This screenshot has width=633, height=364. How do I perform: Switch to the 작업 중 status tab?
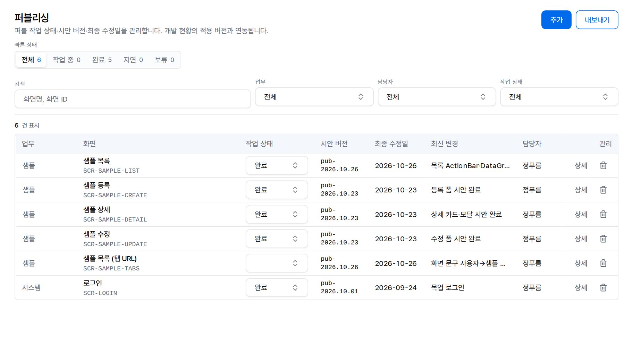click(67, 60)
